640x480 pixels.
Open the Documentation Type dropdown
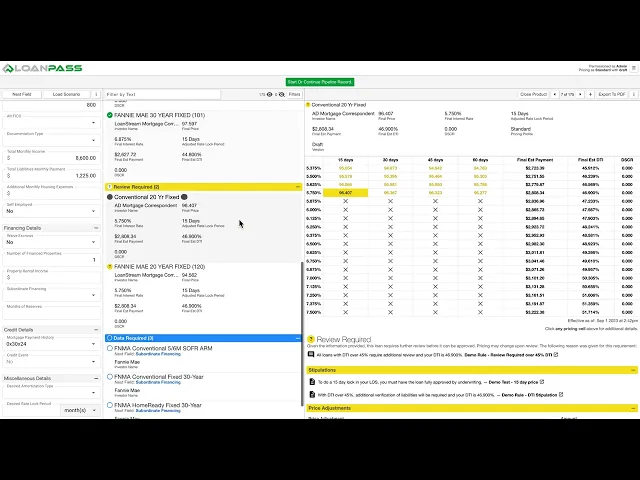coord(51,139)
